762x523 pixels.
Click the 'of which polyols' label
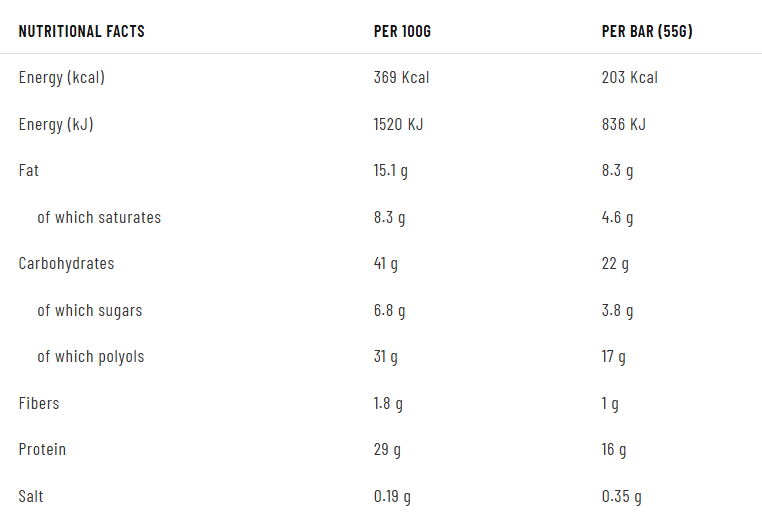coord(91,357)
